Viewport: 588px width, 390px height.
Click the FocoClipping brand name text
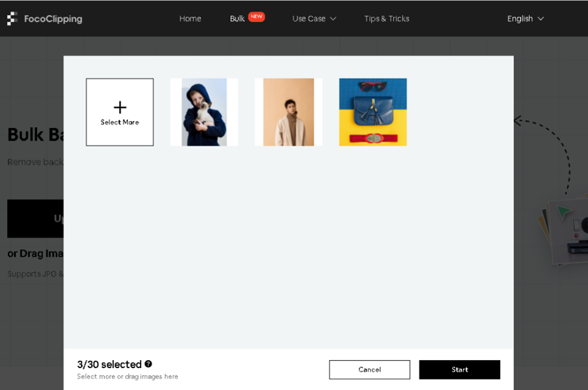[53, 19]
